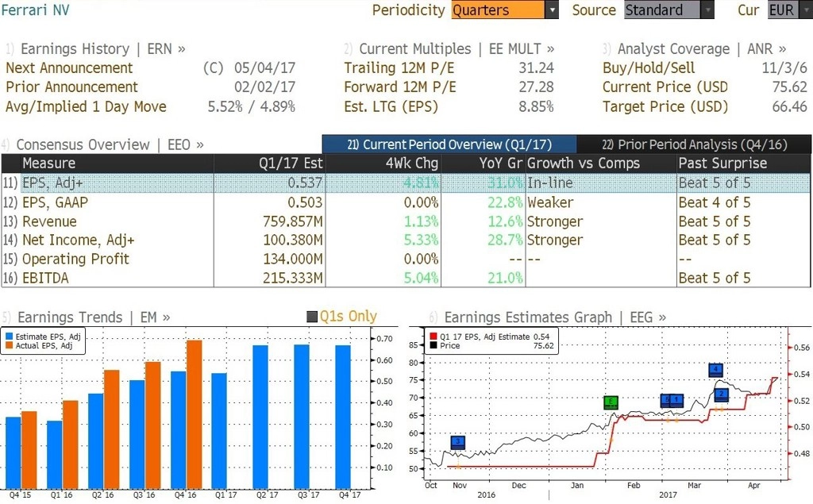Click the Q2 17 blue estimate bar
Image resolution: width=813 pixels, height=504 pixels.
point(260,417)
